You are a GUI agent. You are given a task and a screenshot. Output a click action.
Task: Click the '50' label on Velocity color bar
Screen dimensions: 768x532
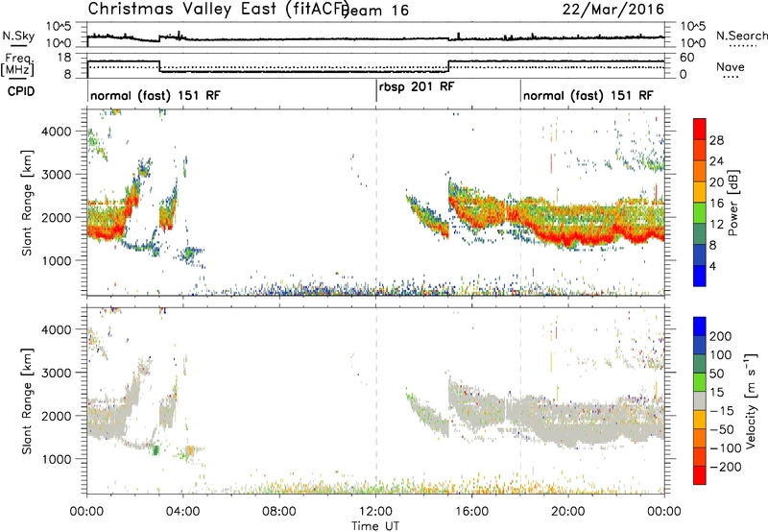(716, 374)
